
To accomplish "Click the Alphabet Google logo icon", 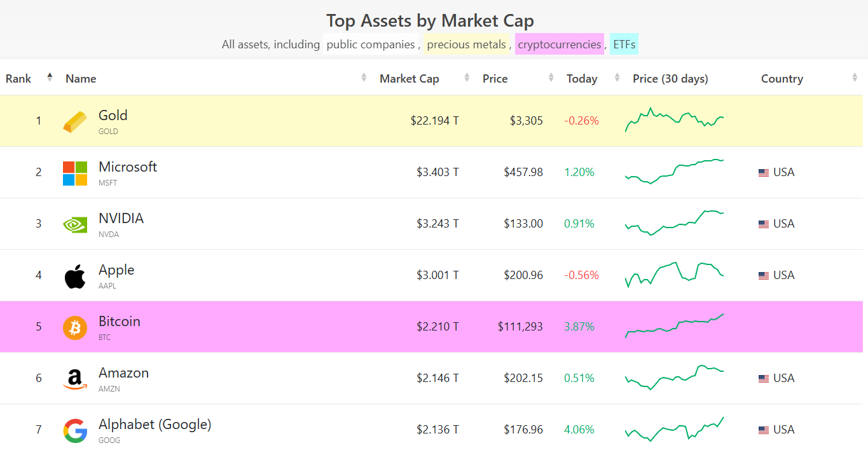I will [75, 430].
